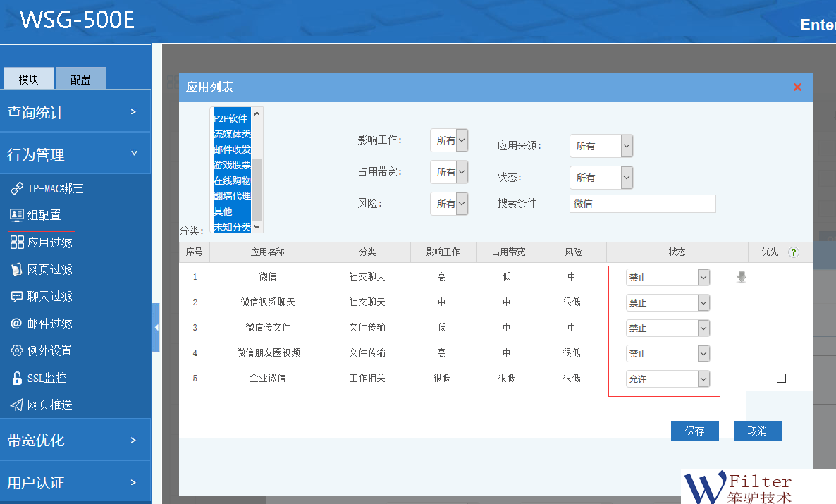Open 网页过滤 icon in sidebar
This screenshot has width=836, height=504.
click(17, 269)
